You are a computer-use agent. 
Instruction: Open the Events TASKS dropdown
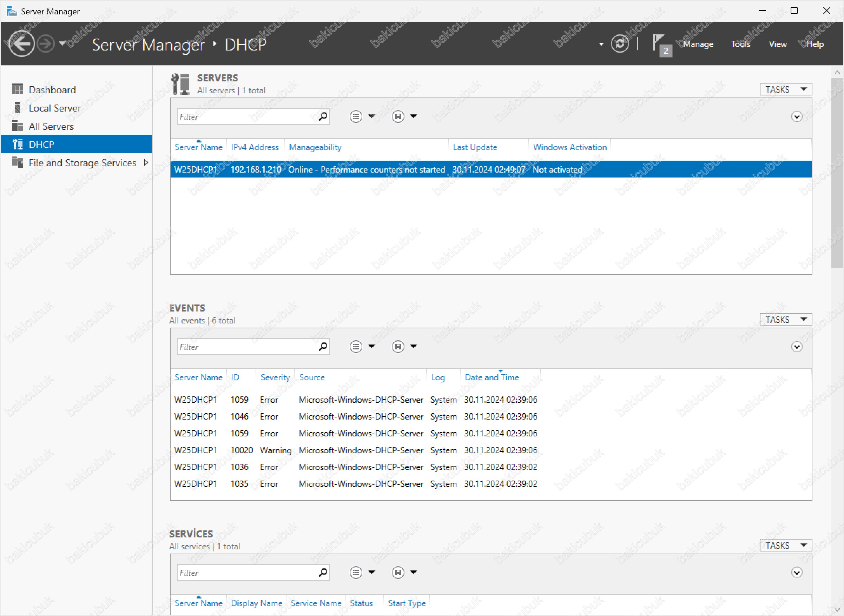[786, 320]
